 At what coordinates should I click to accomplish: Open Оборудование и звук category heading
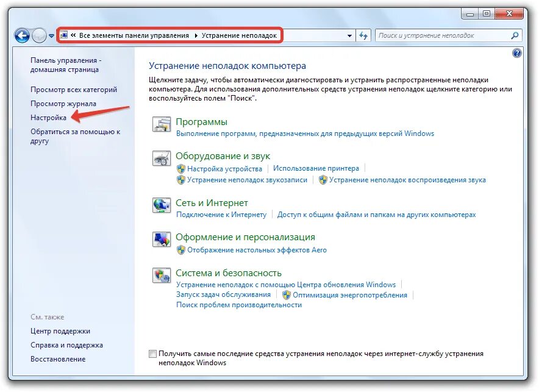pos(223,156)
